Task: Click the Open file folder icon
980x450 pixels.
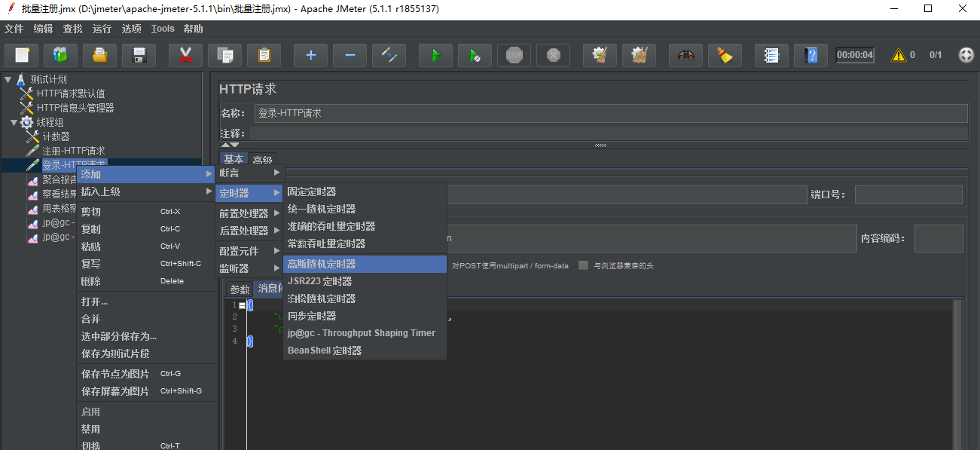Action: [x=99, y=55]
